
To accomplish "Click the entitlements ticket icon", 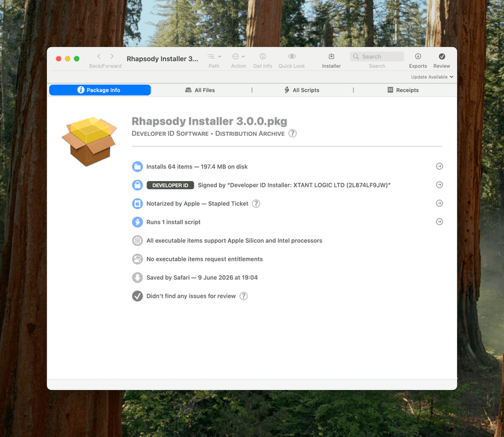I will tap(137, 259).
